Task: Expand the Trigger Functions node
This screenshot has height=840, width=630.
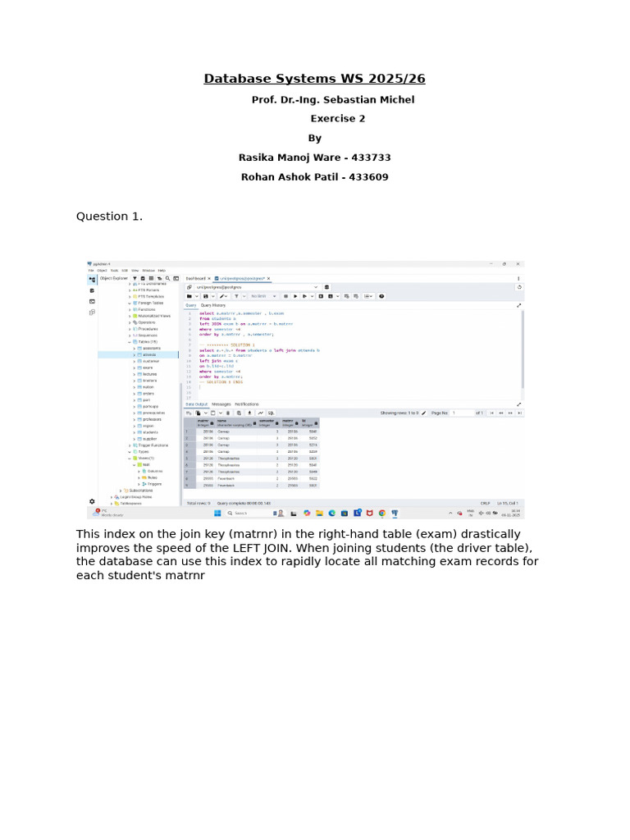Action: click(x=130, y=445)
